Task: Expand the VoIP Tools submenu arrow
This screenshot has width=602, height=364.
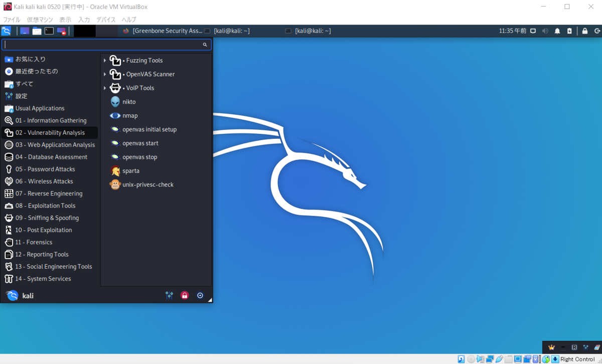Action: click(105, 88)
